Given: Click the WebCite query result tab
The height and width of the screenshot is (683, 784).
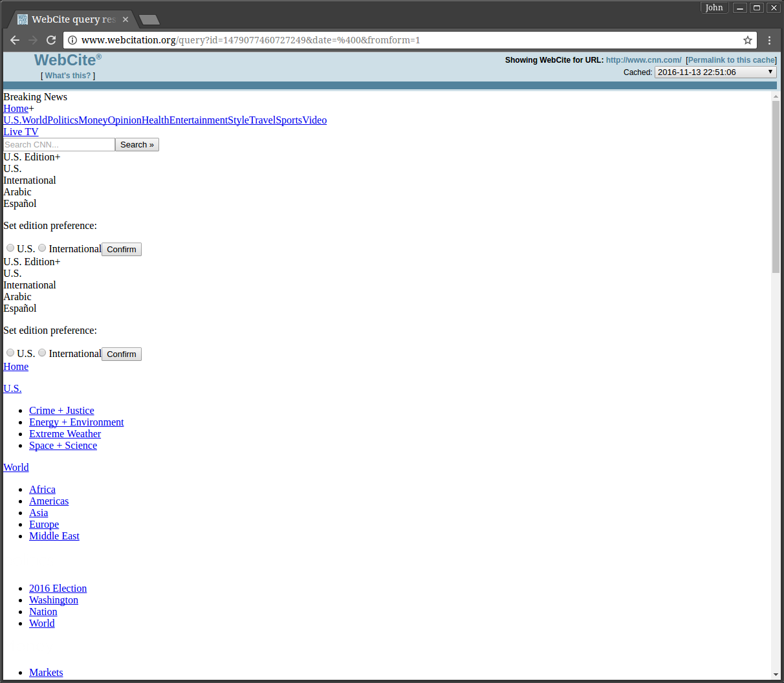Looking at the screenshot, I should pyautogui.click(x=73, y=19).
